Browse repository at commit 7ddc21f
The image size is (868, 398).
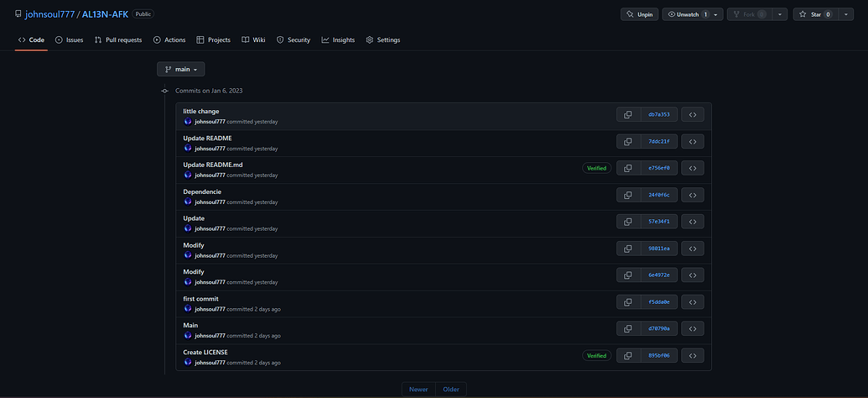click(x=693, y=141)
